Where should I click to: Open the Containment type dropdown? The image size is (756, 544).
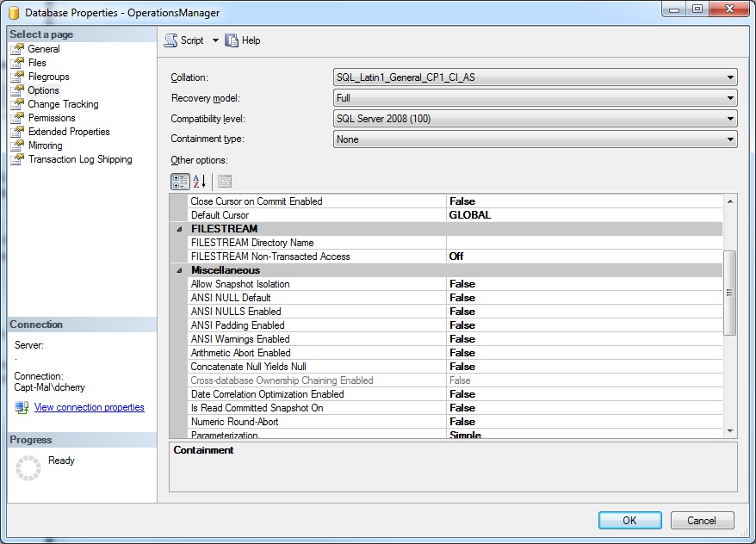click(x=536, y=139)
